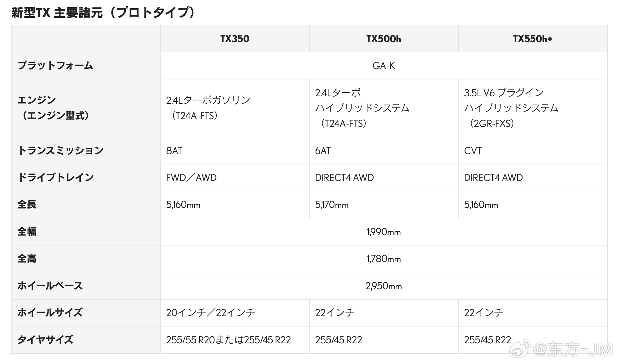
Task: Click the FWD／AWD drivetrain cell
Action: (x=191, y=178)
